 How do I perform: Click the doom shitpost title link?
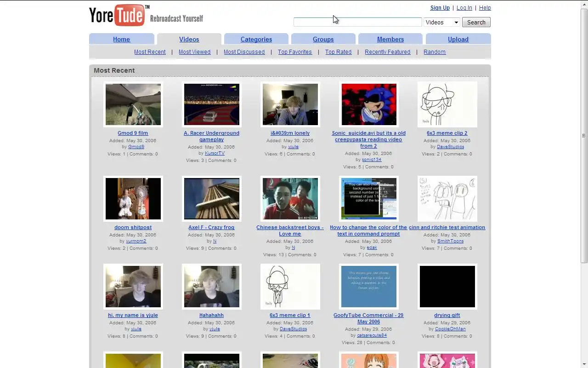pos(133,227)
